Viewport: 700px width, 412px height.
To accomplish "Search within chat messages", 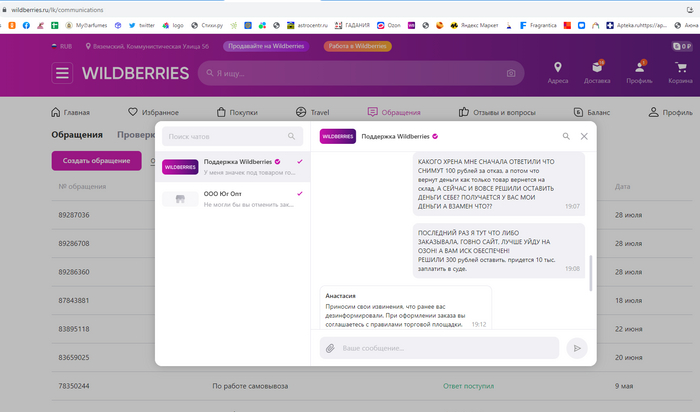I will (x=566, y=136).
